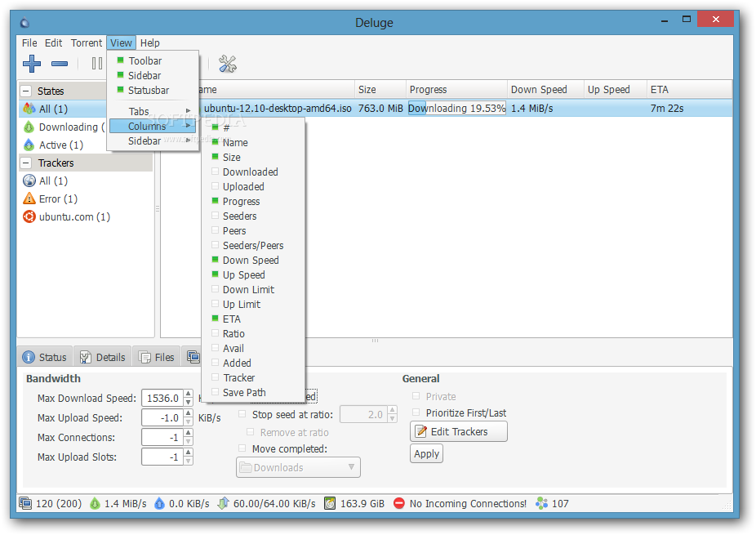Open the Downloads folder dropdown
Viewport: 756px width, 535px height.
point(298,467)
